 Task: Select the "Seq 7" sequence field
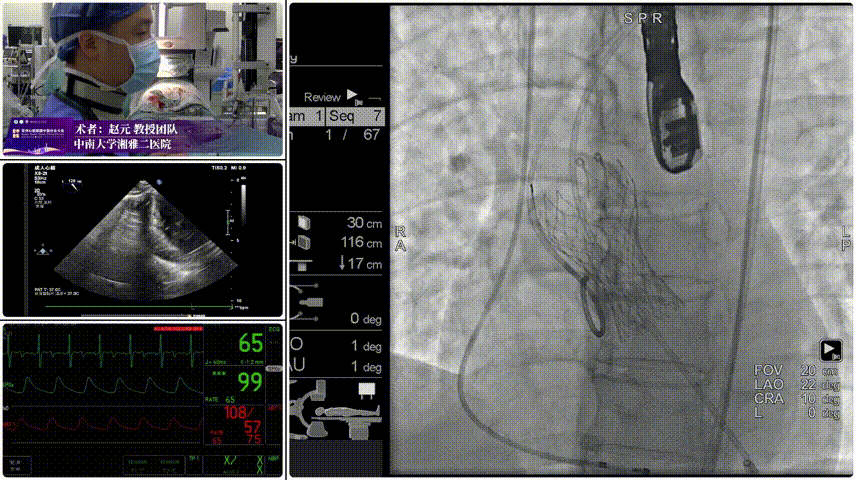pyautogui.click(x=355, y=116)
